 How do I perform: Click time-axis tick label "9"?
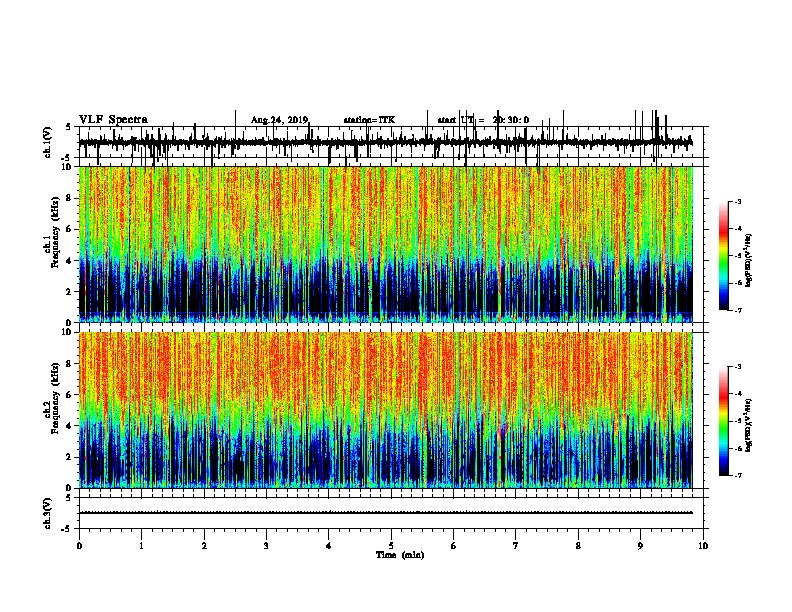[x=640, y=546]
